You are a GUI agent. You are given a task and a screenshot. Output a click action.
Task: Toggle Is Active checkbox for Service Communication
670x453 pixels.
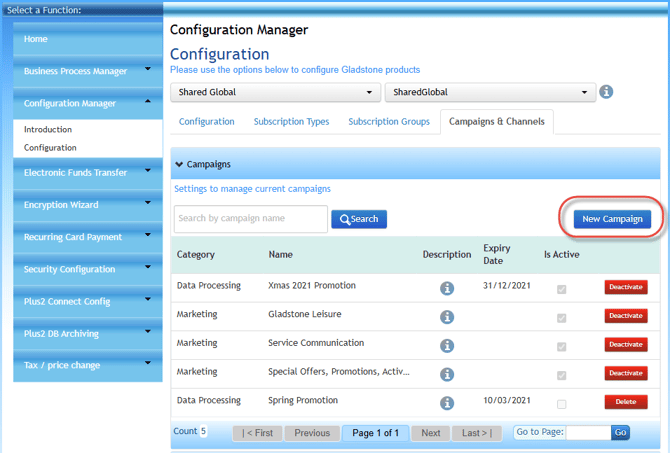point(561,347)
